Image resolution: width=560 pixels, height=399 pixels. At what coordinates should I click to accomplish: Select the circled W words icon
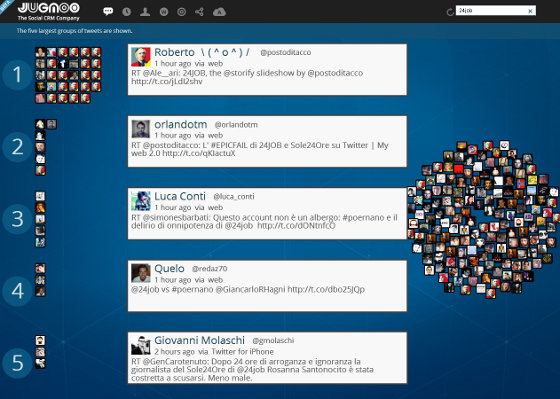tap(164, 12)
